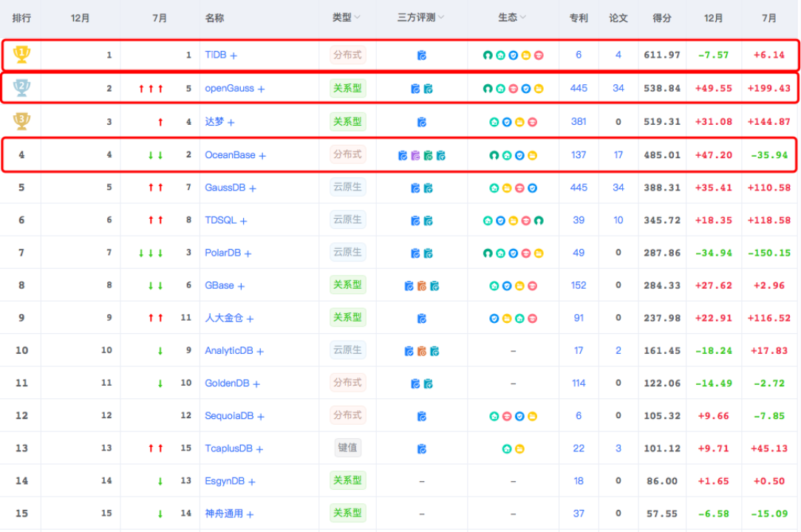Click the red ecosystem icon in SequoiaDB row
This screenshot has height=532, width=801.
pyautogui.click(x=507, y=417)
